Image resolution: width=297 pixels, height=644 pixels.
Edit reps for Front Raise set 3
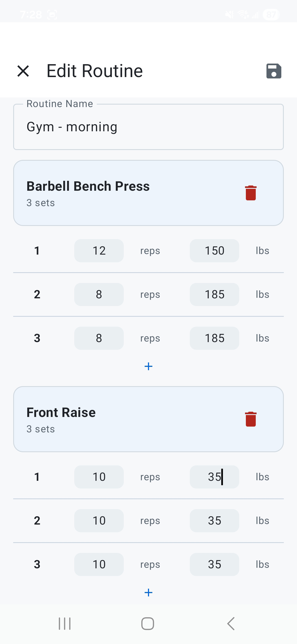tap(99, 564)
